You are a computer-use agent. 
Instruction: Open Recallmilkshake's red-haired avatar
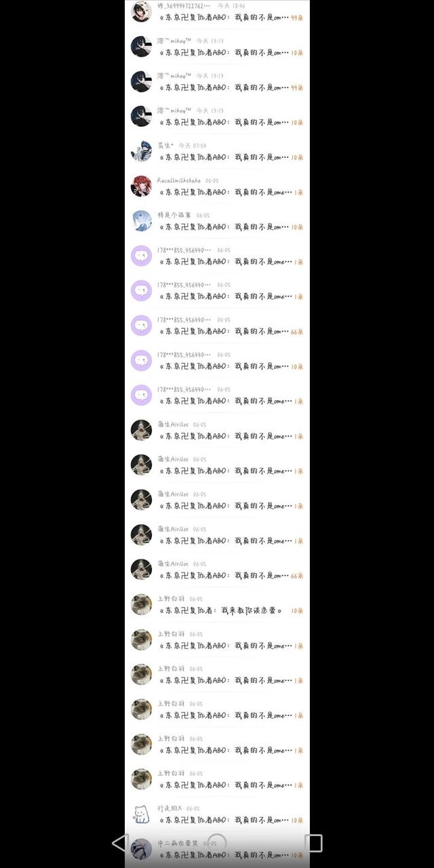(x=141, y=186)
